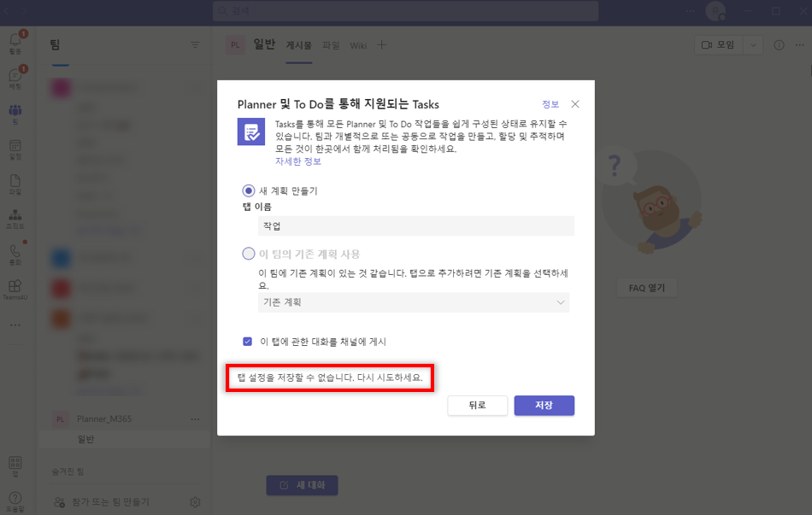Image resolution: width=812 pixels, height=515 pixels.
Task: Click the Save button in dialog
Action: click(544, 406)
